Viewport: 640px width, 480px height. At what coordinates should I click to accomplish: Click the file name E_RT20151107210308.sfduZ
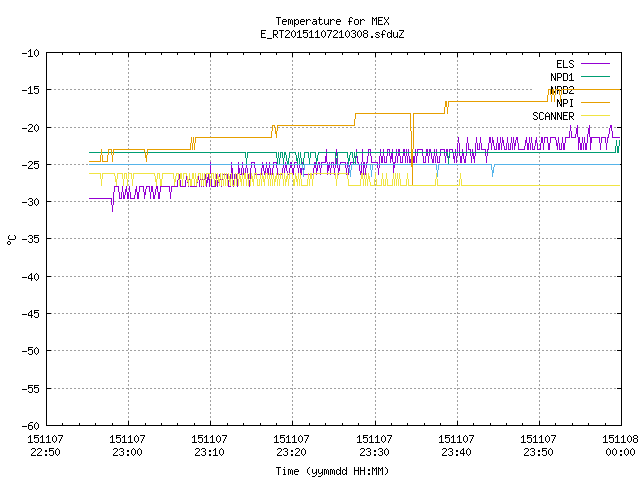coord(332,34)
